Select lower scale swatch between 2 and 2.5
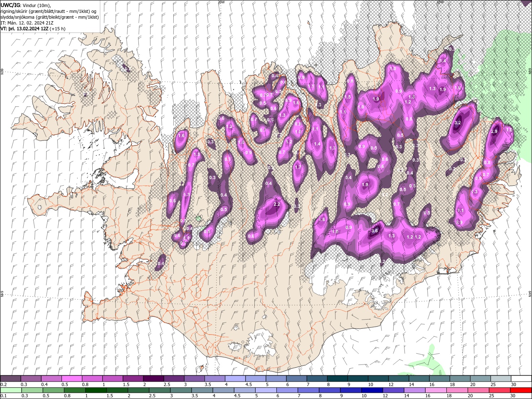532x399 pixels. pos(138,390)
